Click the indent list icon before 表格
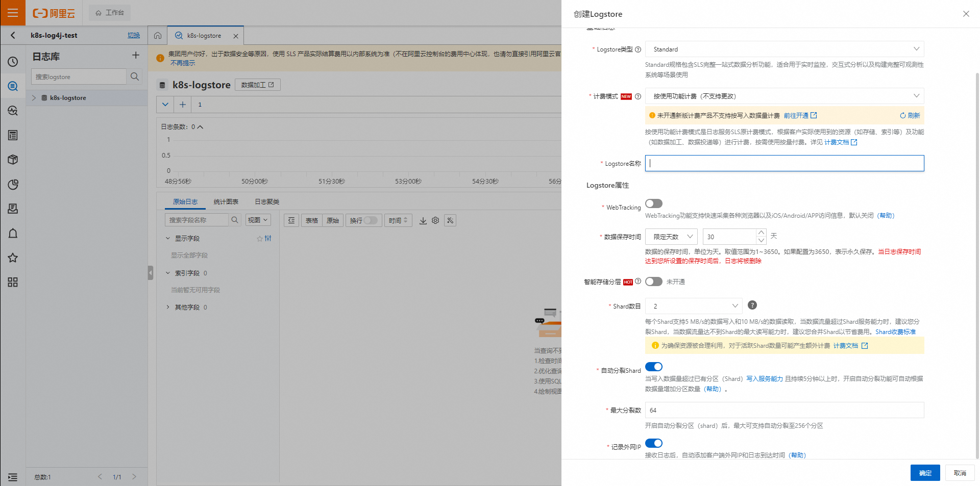 pyautogui.click(x=291, y=220)
